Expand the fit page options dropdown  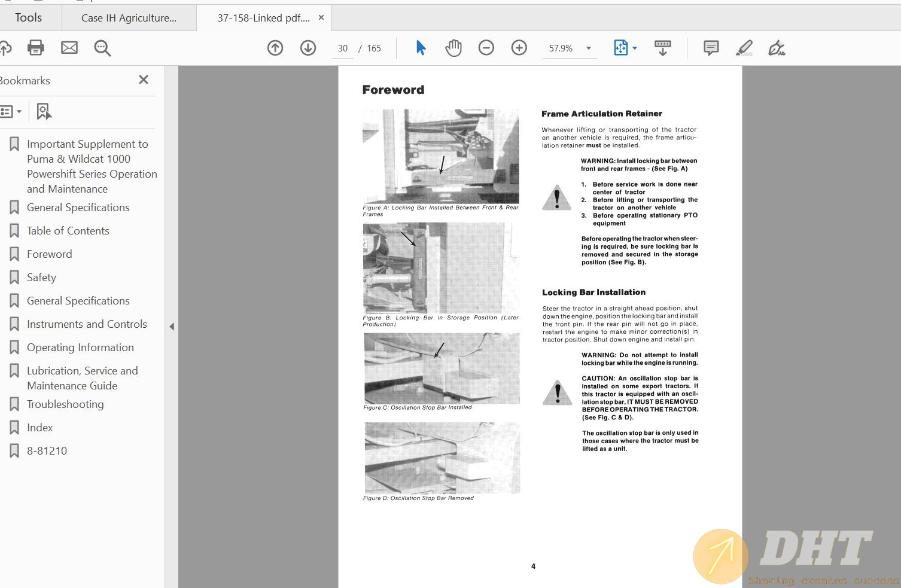(x=635, y=48)
